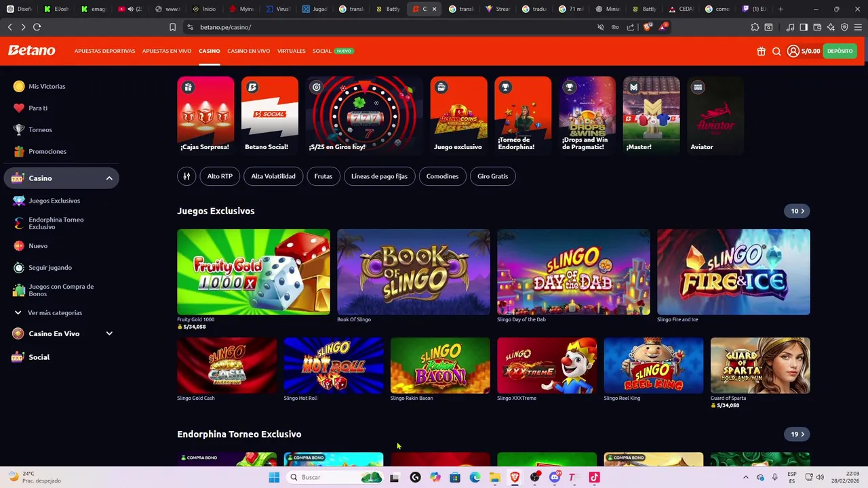Launch Fruity Gold 1000 game
The width and height of the screenshot is (868, 488).
click(254, 272)
